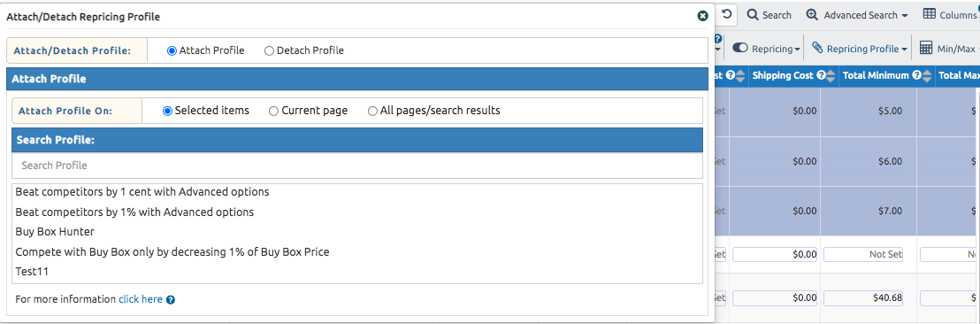
Task: Click help icon next to click here
Action: tap(171, 299)
